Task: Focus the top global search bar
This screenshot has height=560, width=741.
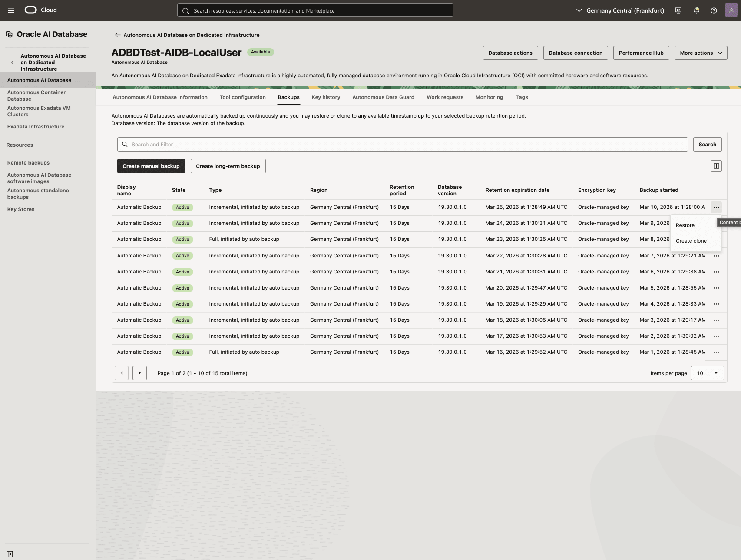Action: 315,10
